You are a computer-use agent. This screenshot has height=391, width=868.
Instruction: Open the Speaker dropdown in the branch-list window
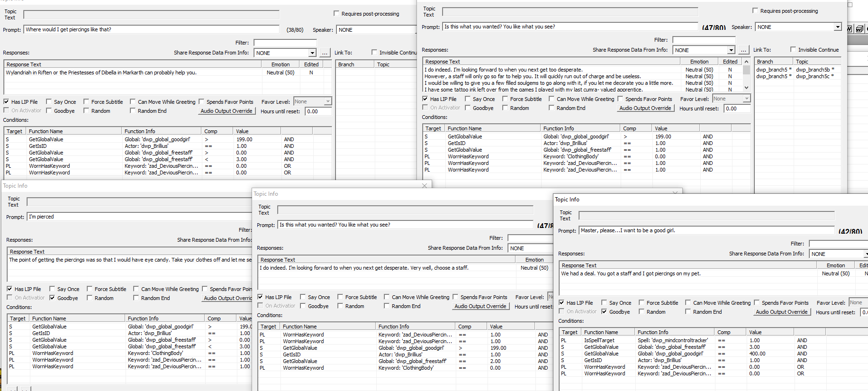point(838,27)
